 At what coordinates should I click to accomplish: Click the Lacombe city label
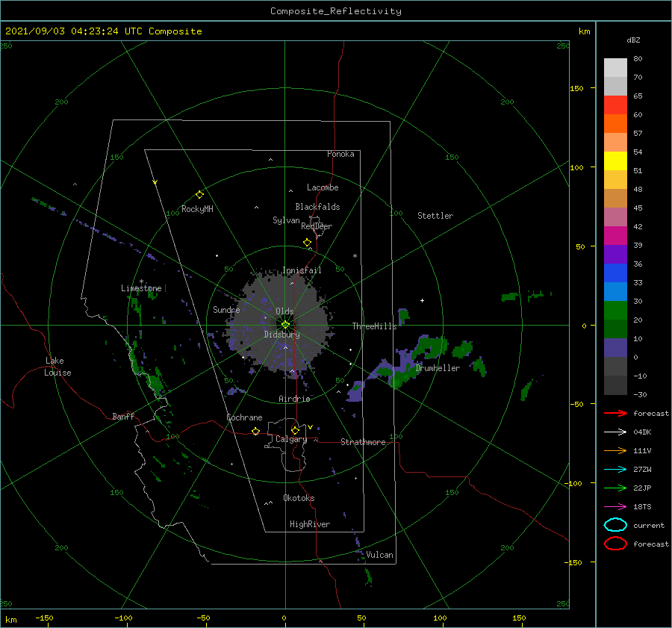[323, 187]
